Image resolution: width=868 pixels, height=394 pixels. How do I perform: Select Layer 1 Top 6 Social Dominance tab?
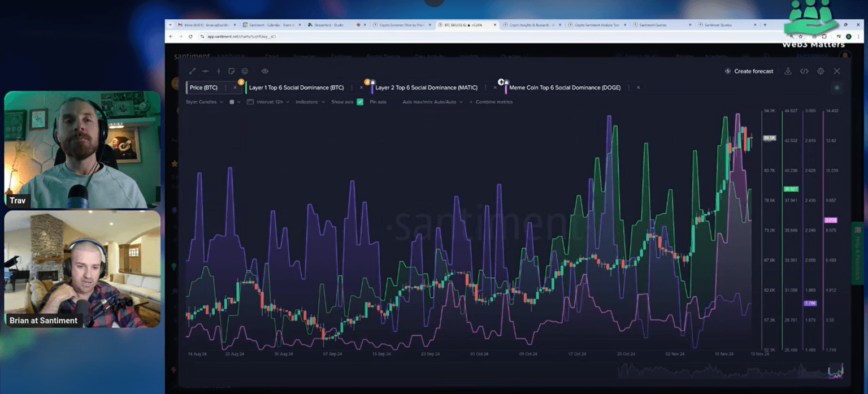tap(296, 88)
